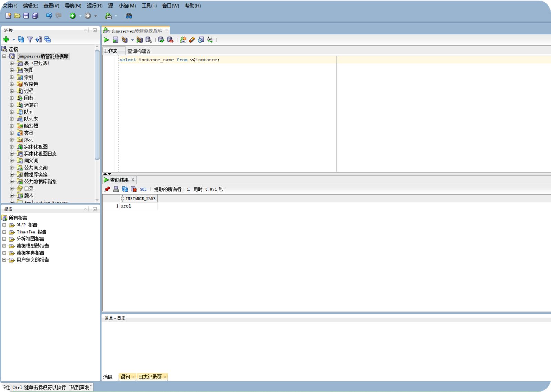This screenshot has width=551, height=392.
Task: Open the find/search binoculars tool
Action: point(128,15)
